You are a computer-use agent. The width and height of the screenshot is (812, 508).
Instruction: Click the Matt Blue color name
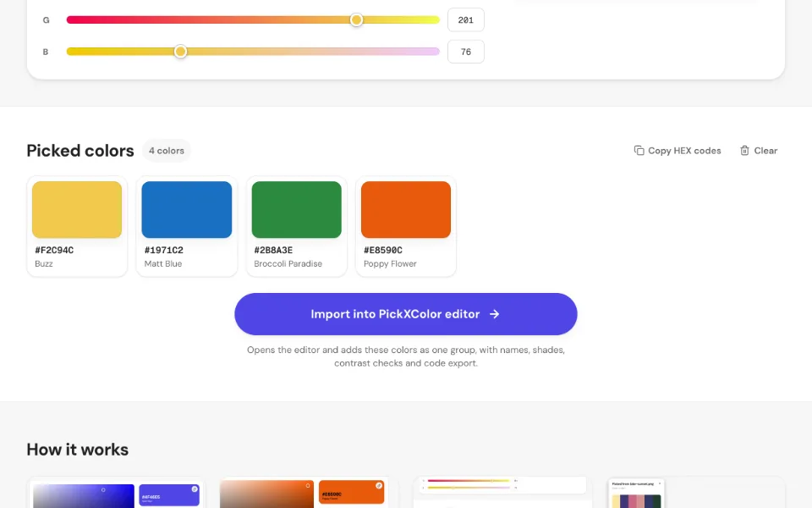click(163, 263)
